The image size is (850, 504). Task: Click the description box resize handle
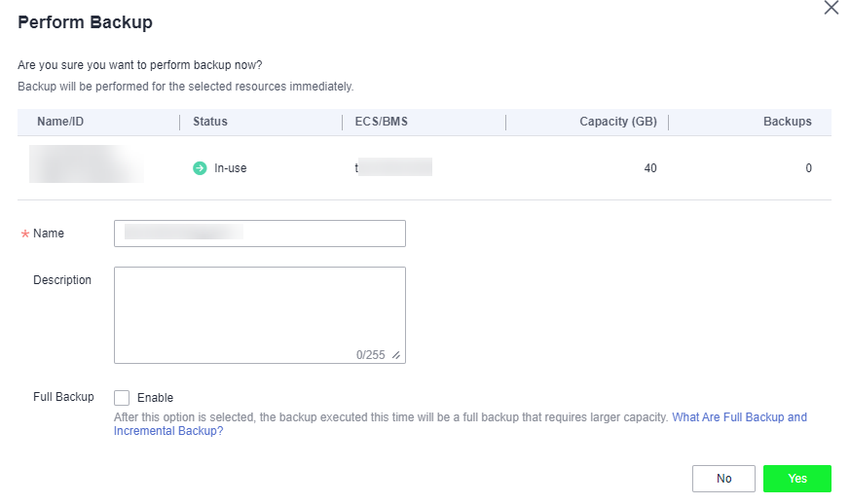click(395, 355)
